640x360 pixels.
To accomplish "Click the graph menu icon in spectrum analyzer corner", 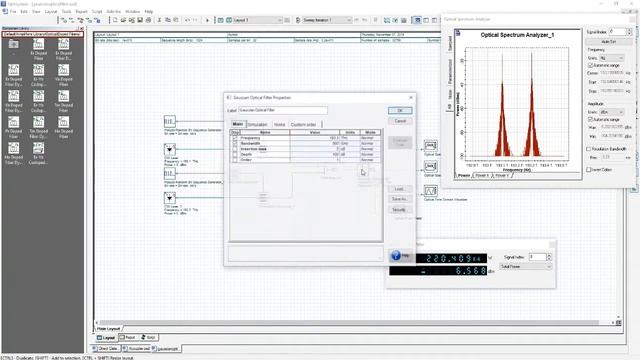I will coord(458,33).
